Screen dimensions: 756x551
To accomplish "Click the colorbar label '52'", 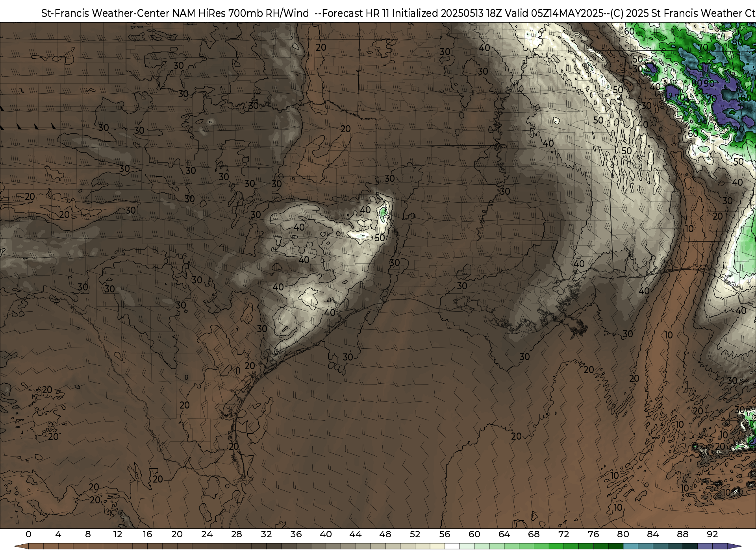I will tap(415, 534).
